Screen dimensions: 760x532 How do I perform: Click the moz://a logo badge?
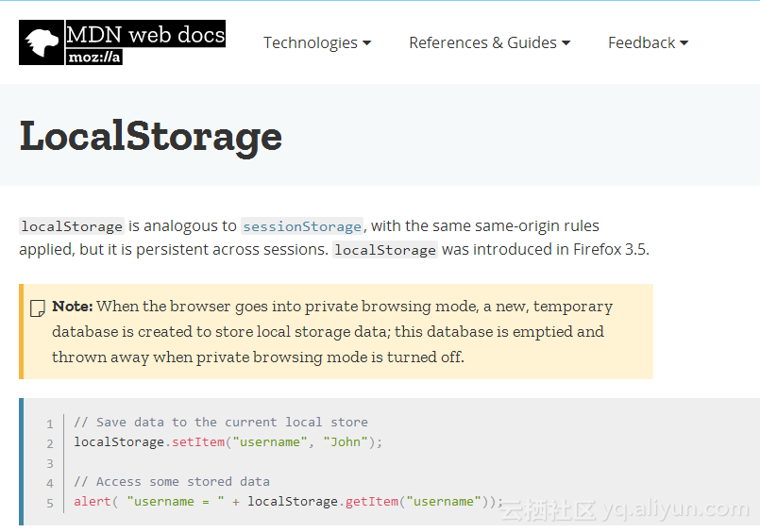click(x=94, y=58)
